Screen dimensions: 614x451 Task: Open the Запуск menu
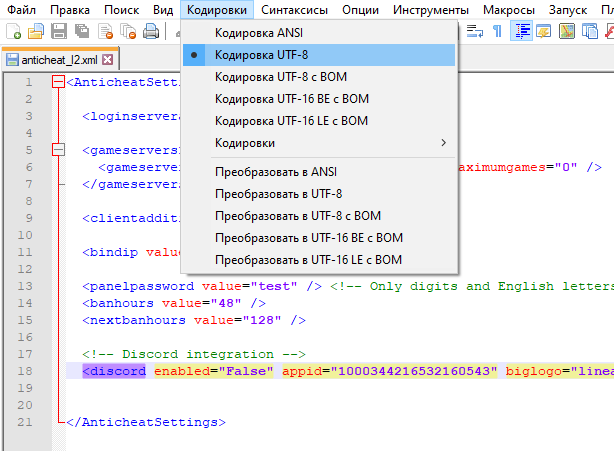pyautogui.click(x=568, y=10)
